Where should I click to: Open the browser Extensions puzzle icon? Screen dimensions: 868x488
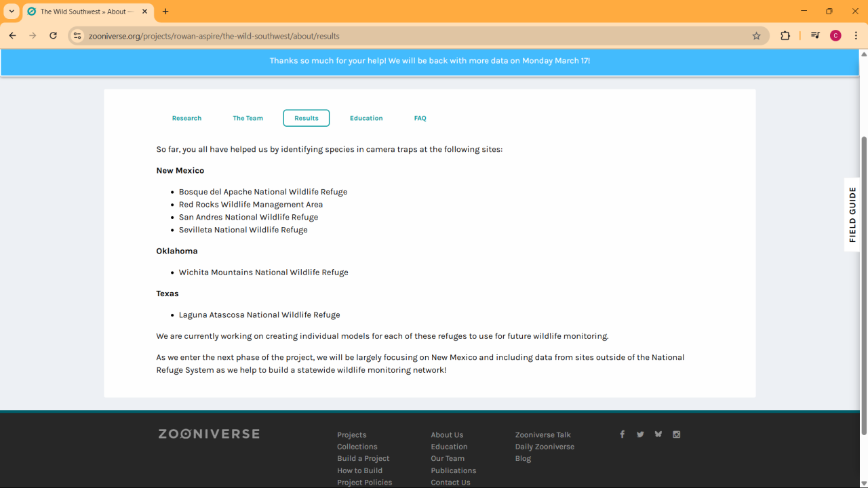pos(785,36)
